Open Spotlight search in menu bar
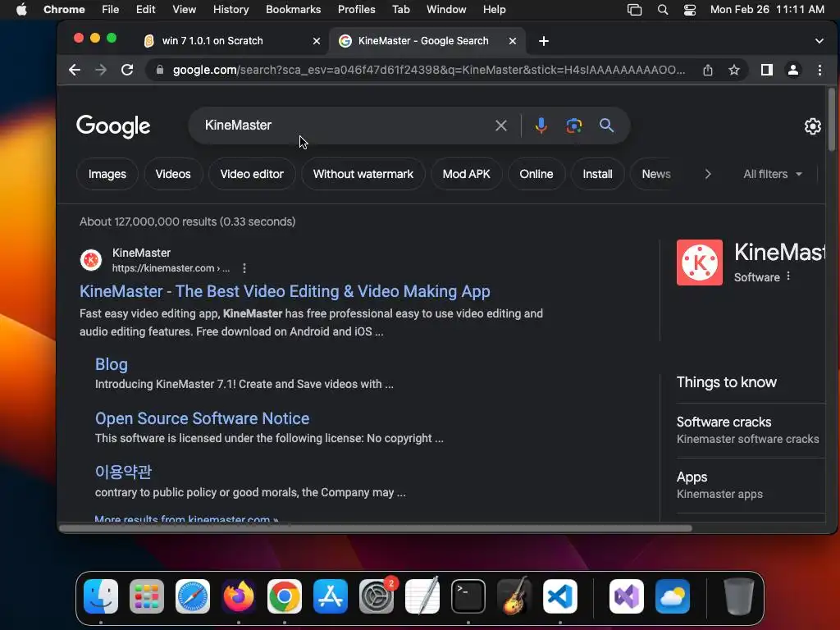840x630 pixels. click(x=663, y=10)
